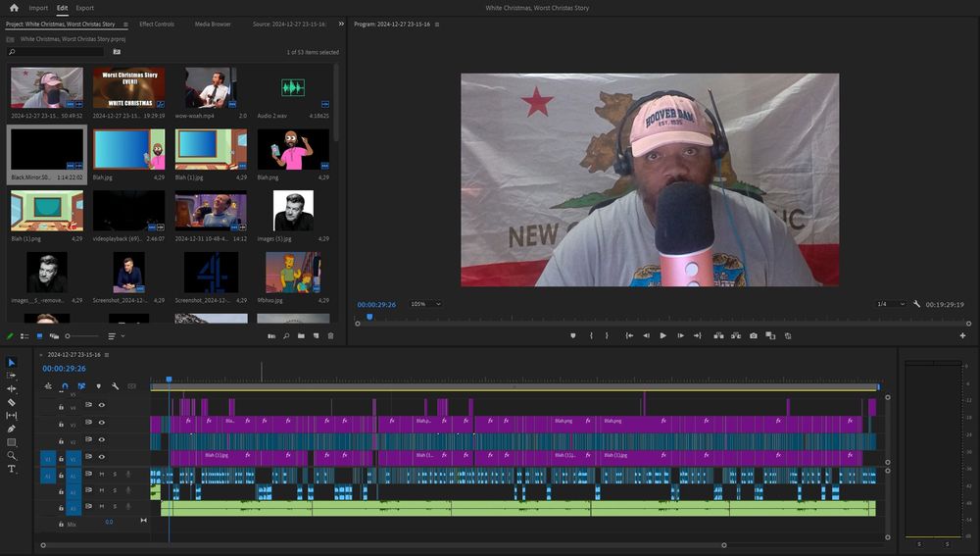Switch to the Effect Controls tab
Screen dimensions: 980x556
click(157, 24)
